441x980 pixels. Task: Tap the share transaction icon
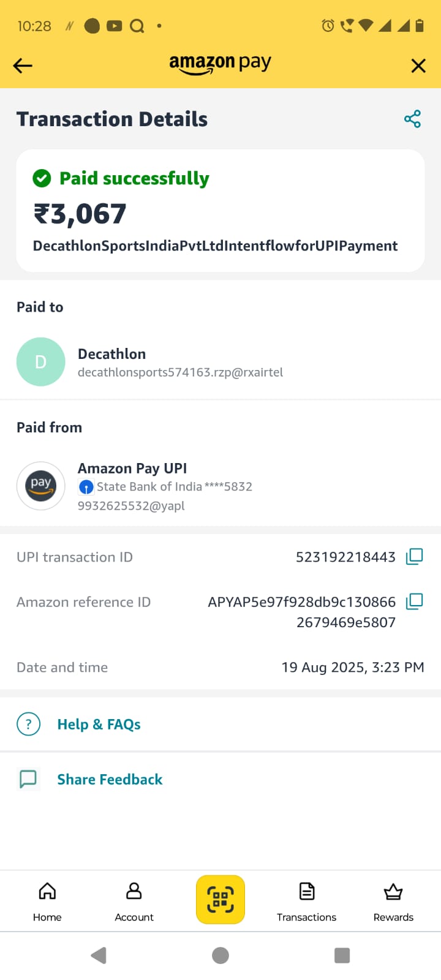pos(412,119)
